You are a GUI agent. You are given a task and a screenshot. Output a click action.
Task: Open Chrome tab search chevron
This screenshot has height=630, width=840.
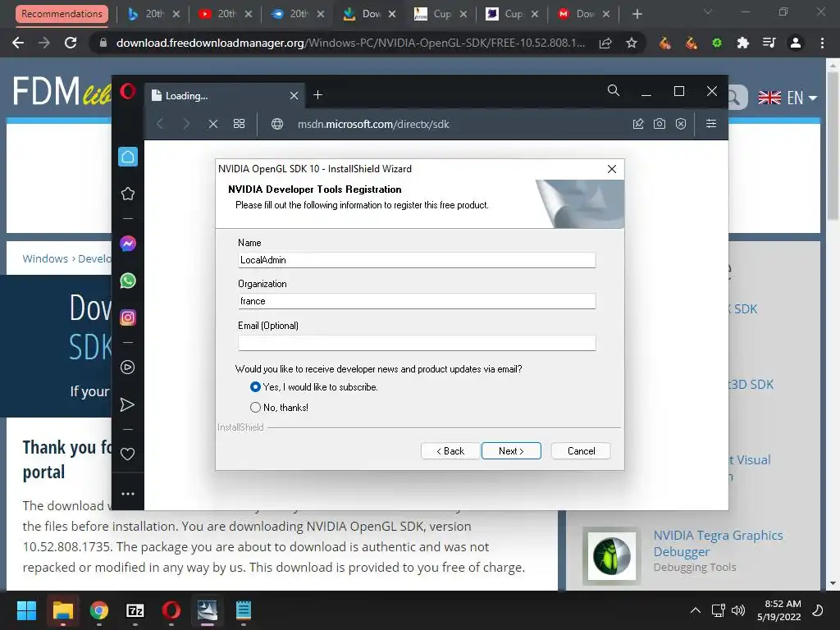(x=708, y=11)
